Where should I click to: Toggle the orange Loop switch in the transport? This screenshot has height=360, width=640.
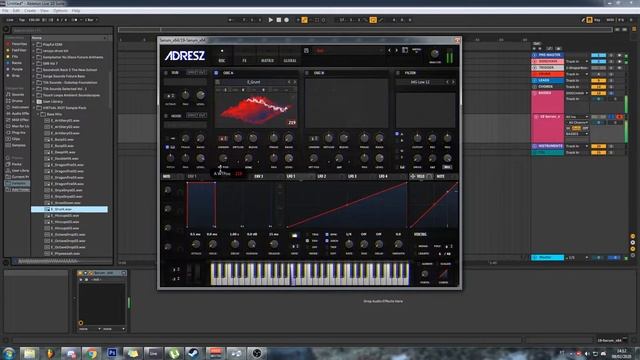tap(373, 20)
